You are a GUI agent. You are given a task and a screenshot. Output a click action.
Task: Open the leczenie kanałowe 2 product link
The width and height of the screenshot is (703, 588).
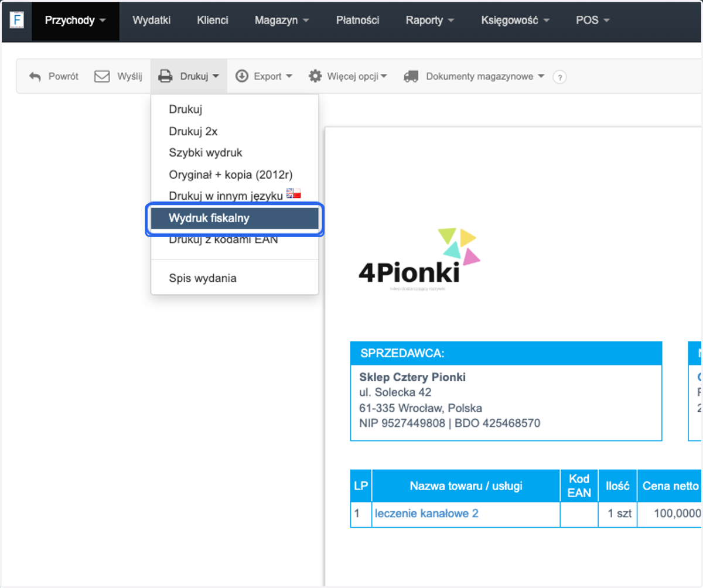[426, 514]
